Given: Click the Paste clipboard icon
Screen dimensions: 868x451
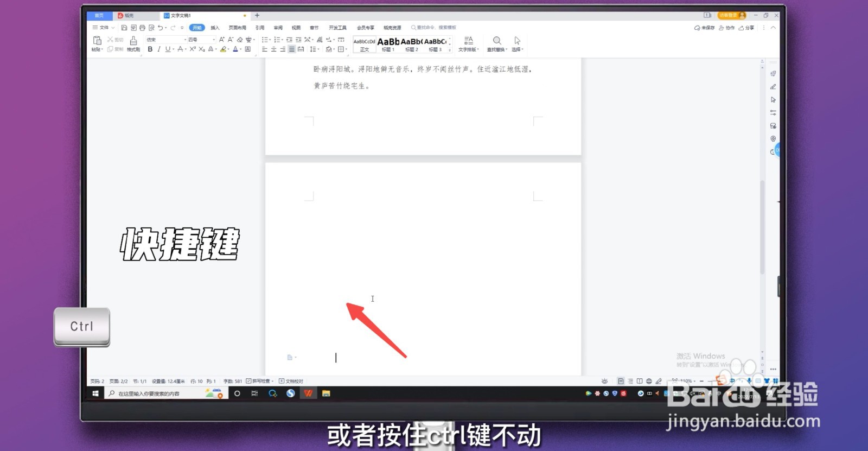Looking at the screenshot, I should [x=97, y=41].
